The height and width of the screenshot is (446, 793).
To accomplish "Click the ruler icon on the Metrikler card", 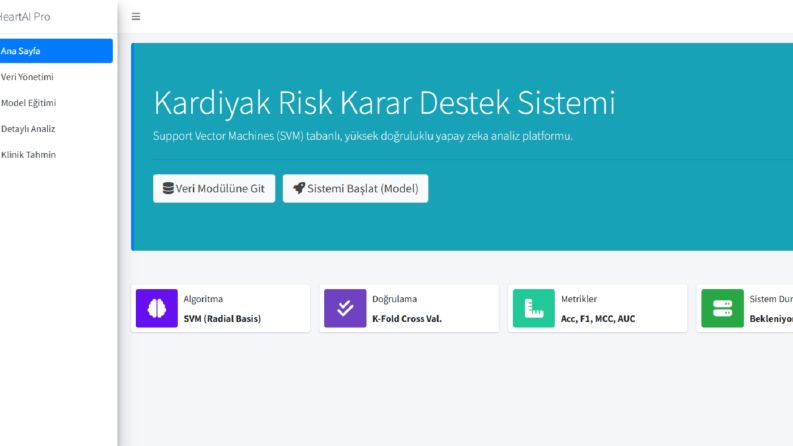I will (534, 308).
